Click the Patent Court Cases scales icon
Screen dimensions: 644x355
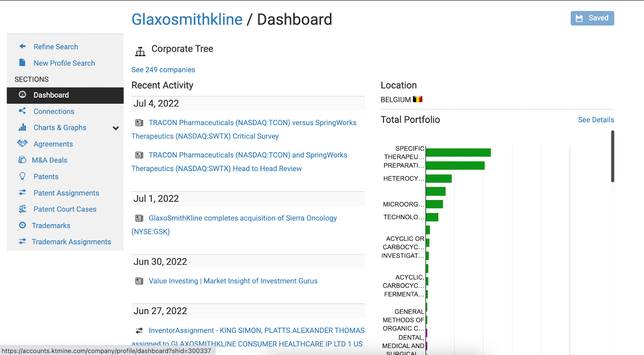click(x=23, y=208)
